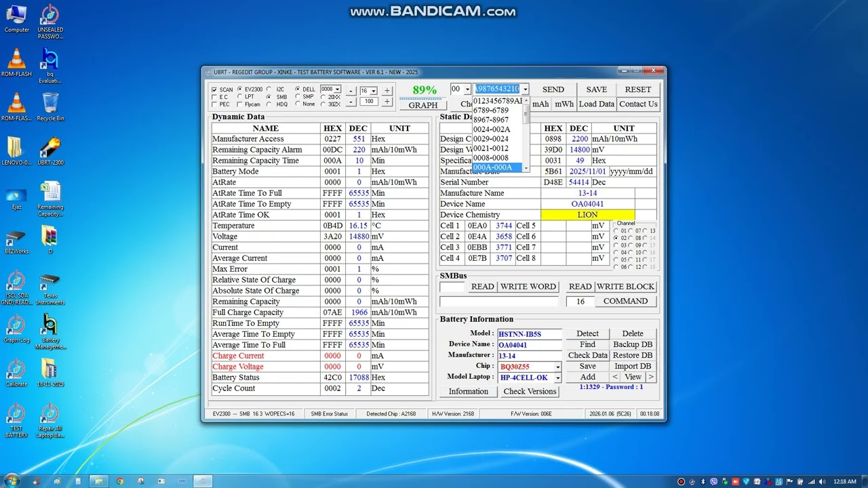Select the UBRT-2300 desktop shortcut
The width and height of the screenshot is (868, 488).
(50, 152)
